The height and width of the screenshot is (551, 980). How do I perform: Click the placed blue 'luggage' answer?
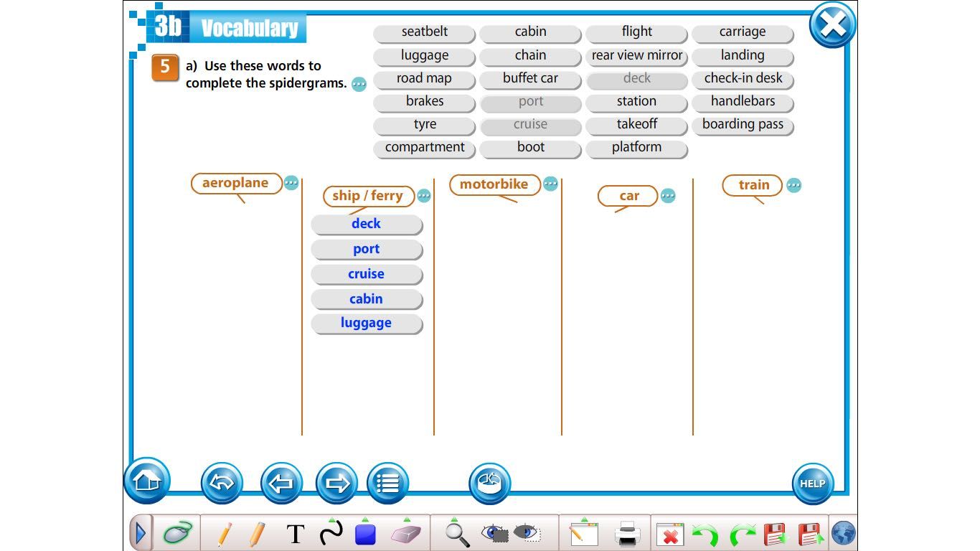click(367, 324)
